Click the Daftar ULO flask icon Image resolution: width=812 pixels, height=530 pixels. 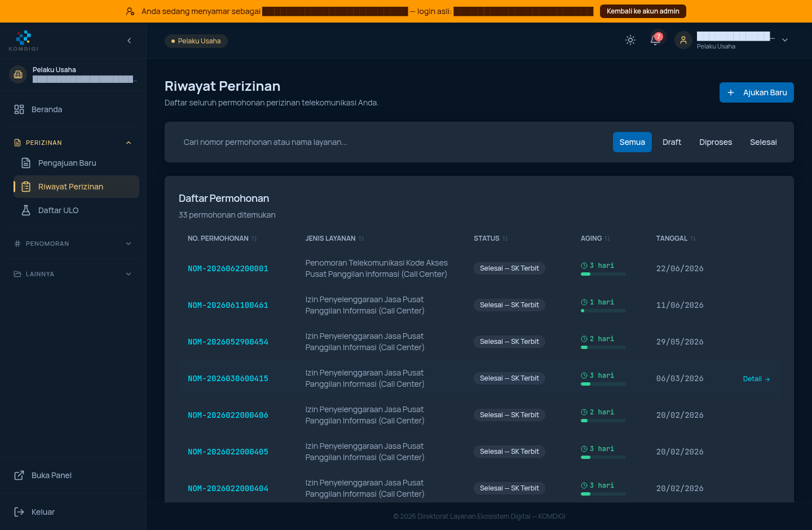pos(26,210)
